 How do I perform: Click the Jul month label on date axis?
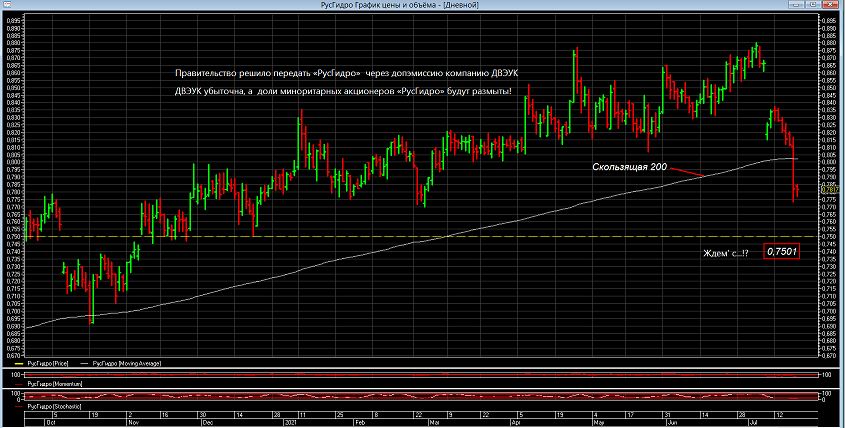(751, 423)
